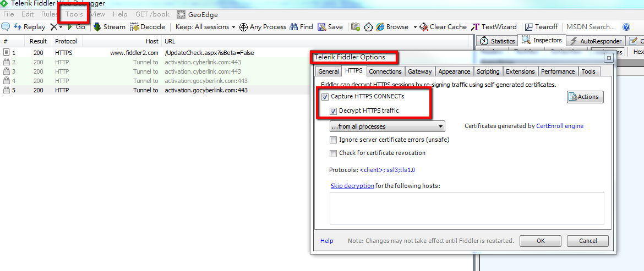Launch Browse with IE icon

pyautogui.click(x=392, y=26)
